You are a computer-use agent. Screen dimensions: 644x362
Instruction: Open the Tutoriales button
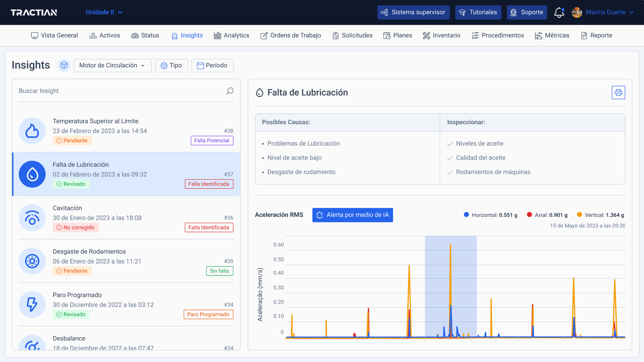(478, 12)
